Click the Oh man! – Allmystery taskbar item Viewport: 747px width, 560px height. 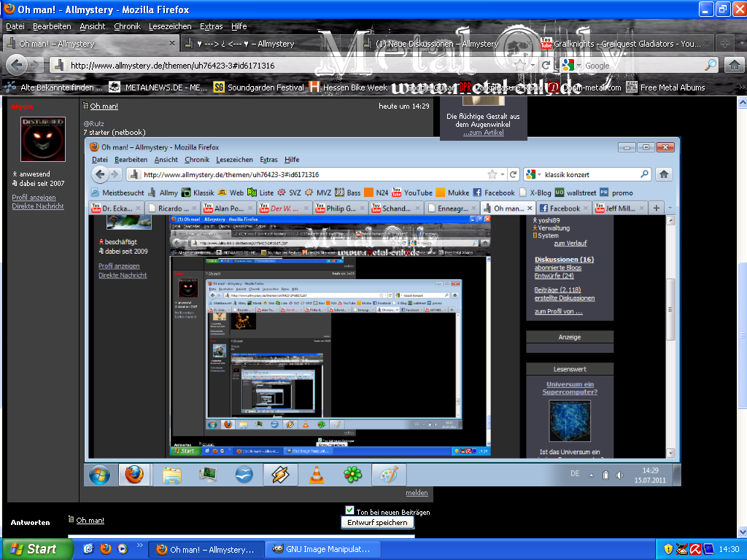[x=206, y=549]
